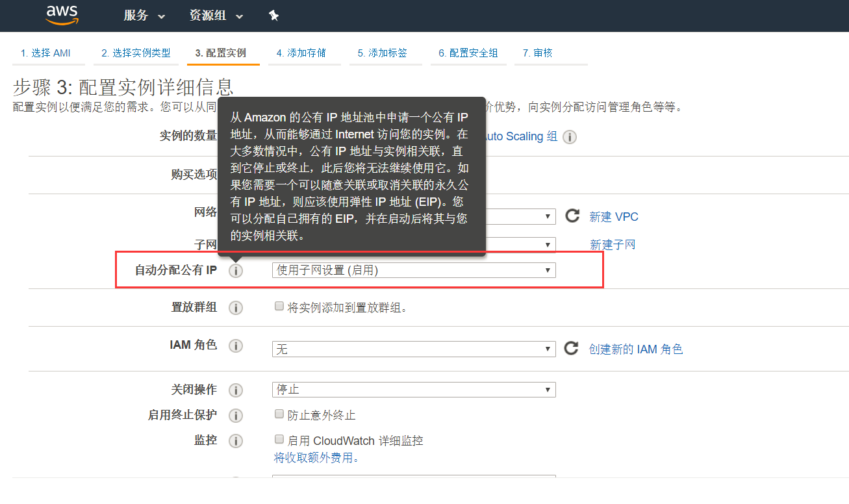This screenshot has width=849, height=504.
Task: Click info icon beside 自动分配公有 IP
Action: [236, 271]
